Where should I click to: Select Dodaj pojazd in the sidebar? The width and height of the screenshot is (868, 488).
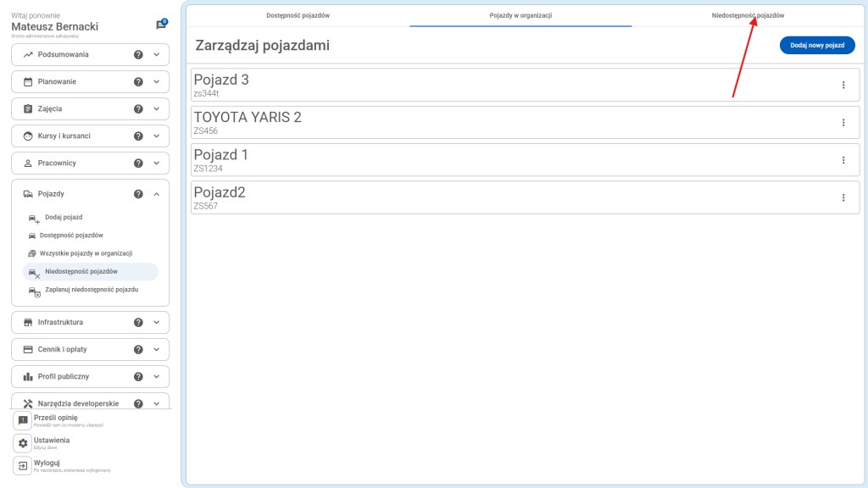point(64,218)
